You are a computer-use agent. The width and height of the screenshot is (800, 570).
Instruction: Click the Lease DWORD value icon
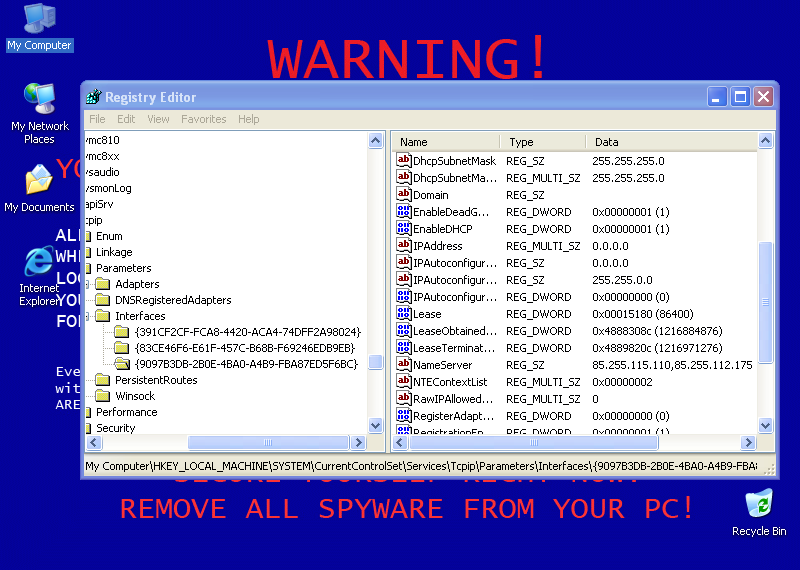click(x=404, y=313)
